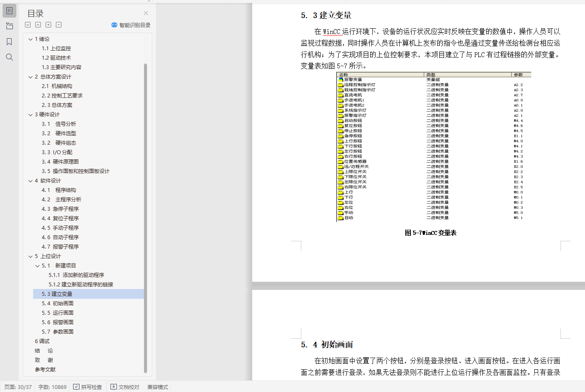Image resolution: width=585 pixels, height=392 pixels.
Task: Navigate to 6 调试 chapter
Action: tap(42, 341)
